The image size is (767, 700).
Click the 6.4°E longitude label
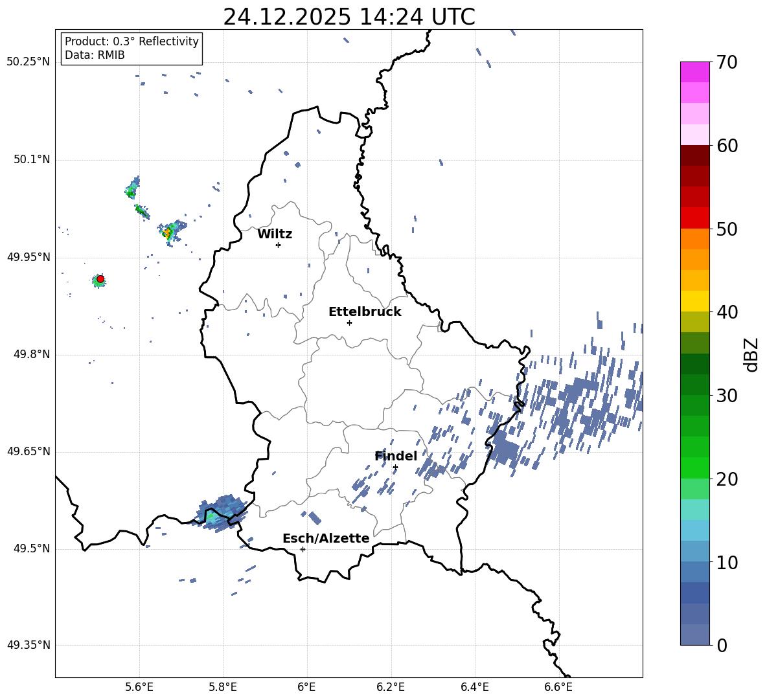(474, 687)
